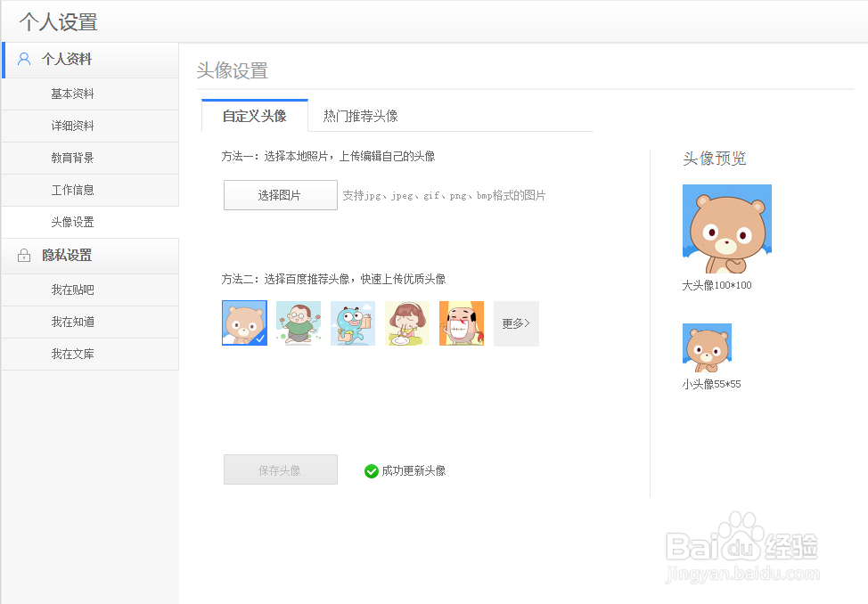
Task: Go to 教育背景 section
Action: (x=90, y=159)
